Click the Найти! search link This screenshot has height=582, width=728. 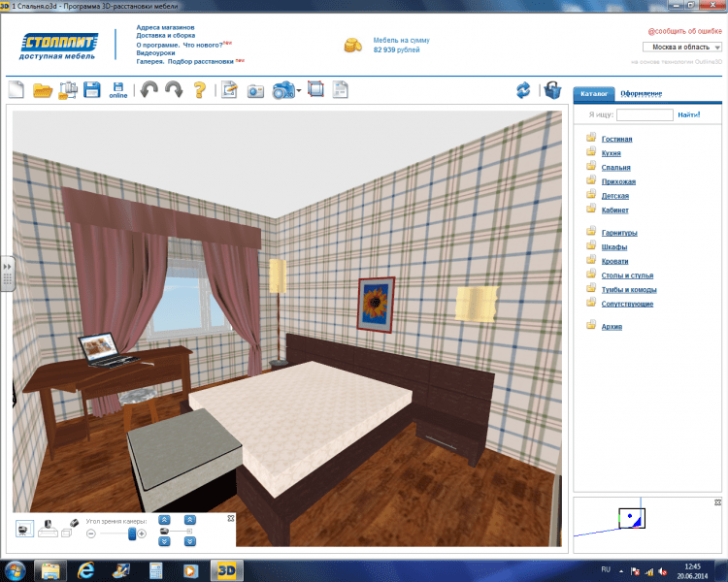click(690, 114)
